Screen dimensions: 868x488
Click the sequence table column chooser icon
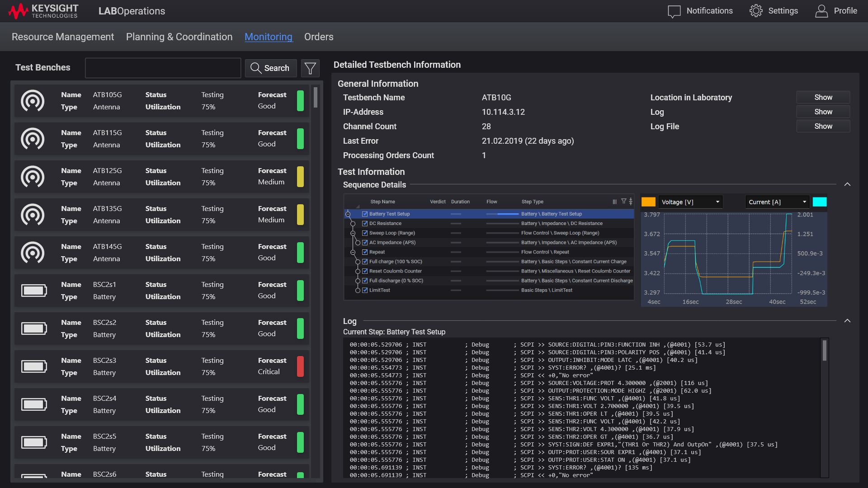coord(614,202)
